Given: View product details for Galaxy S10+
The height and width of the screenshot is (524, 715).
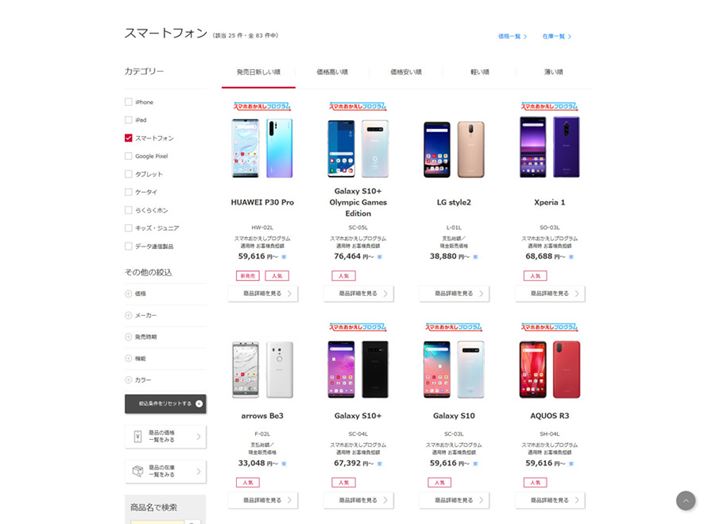Looking at the screenshot, I should (x=358, y=500).
